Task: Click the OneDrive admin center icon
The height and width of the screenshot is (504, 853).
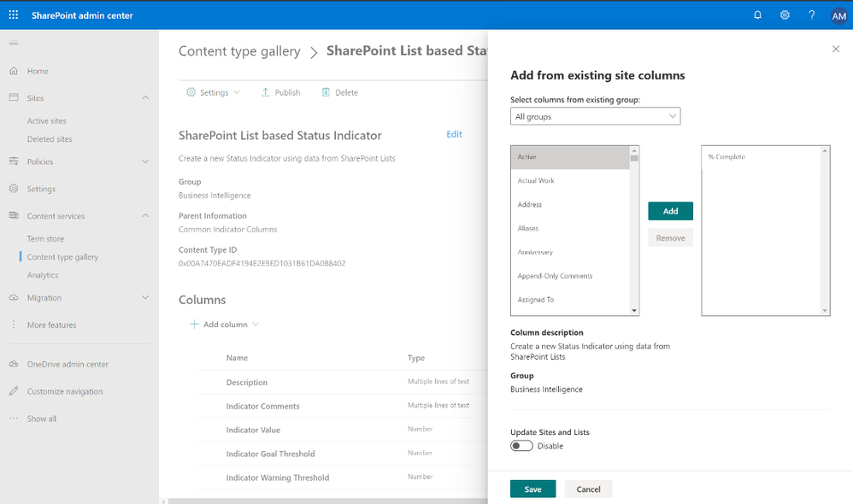Action: click(14, 364)
